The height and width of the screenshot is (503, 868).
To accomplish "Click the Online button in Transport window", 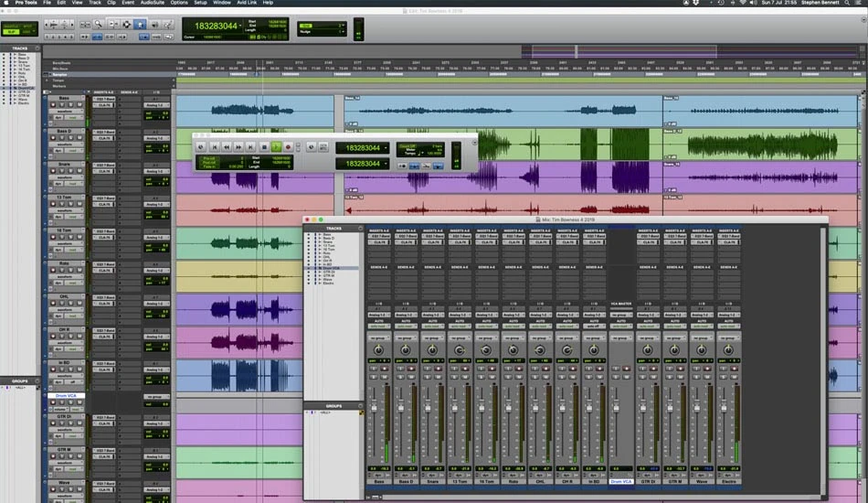I will pyautogui.click(x=200, y=147).
